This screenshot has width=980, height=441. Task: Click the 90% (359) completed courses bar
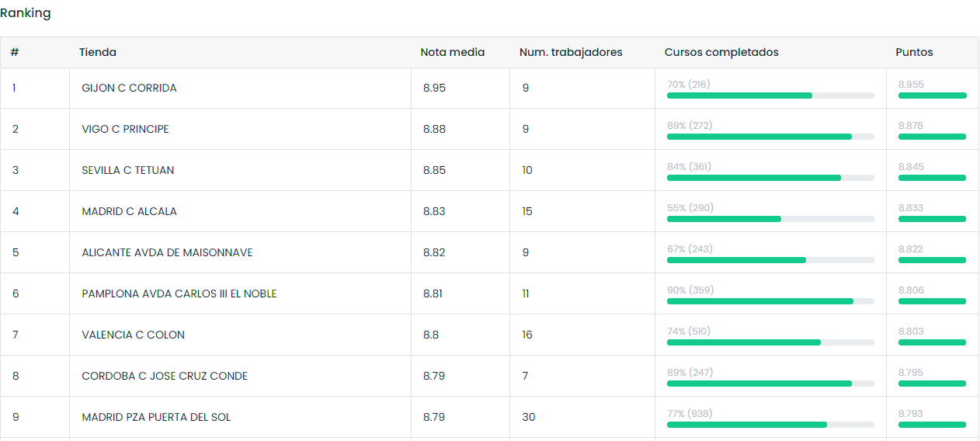click(770, 301)
